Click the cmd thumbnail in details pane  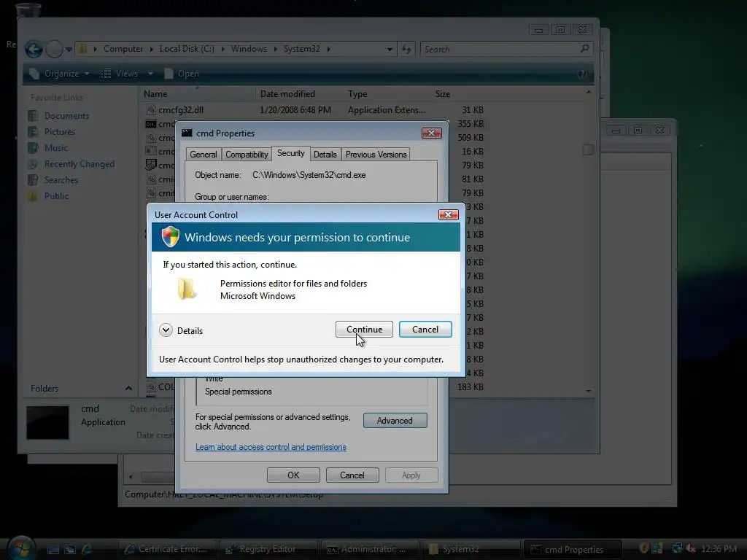(47, 422)
